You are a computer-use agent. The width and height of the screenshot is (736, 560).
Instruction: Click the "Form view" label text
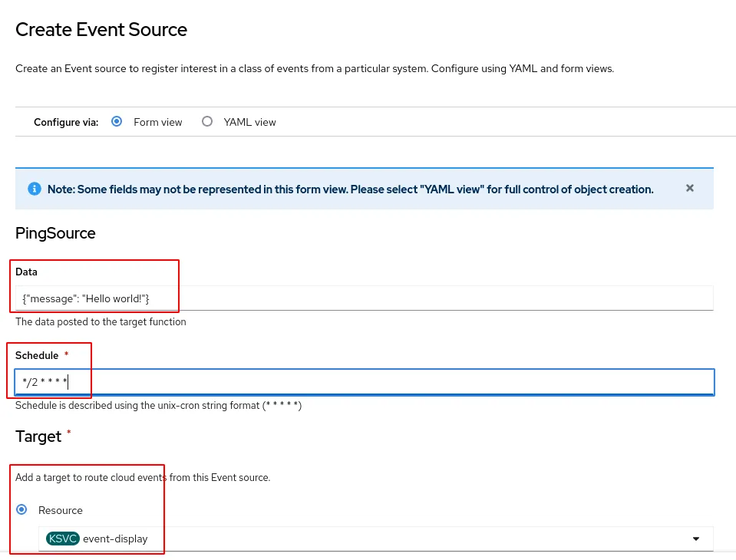pyautogui.click(x=158, y=122)
